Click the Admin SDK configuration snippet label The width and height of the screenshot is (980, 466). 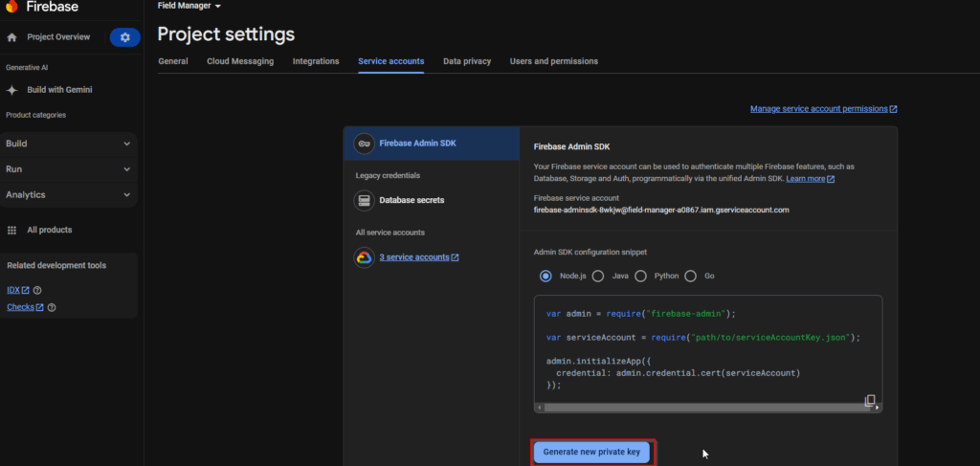tap(590, 253)
